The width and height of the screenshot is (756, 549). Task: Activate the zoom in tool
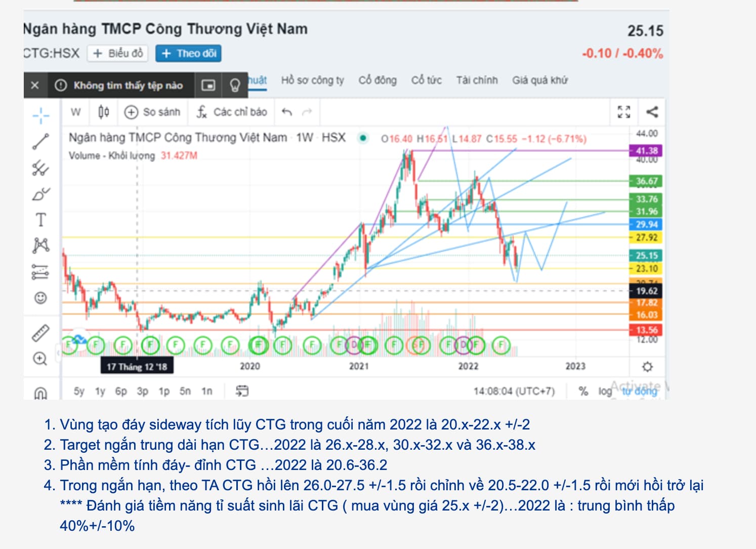click(x=40, y=359)
